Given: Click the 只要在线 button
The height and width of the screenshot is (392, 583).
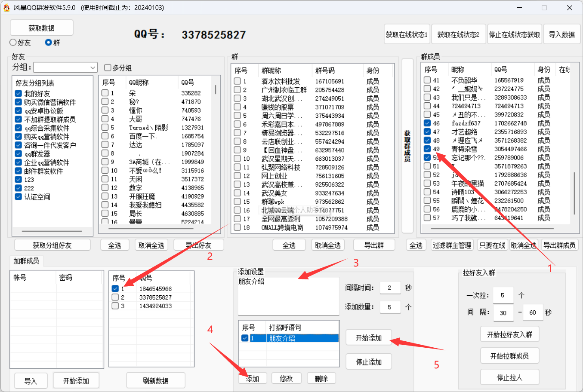Looking at the screenshot, I should point(492,245).
